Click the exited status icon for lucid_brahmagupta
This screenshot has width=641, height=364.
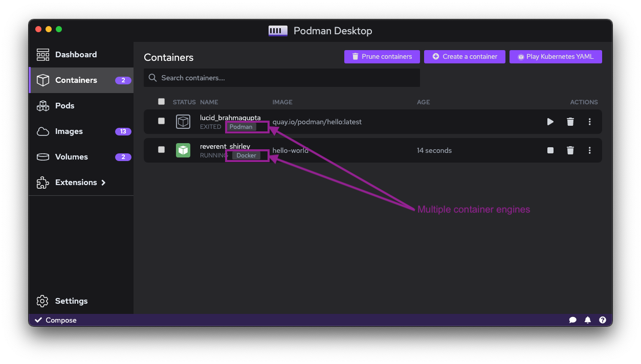click(x=183, y=122)
